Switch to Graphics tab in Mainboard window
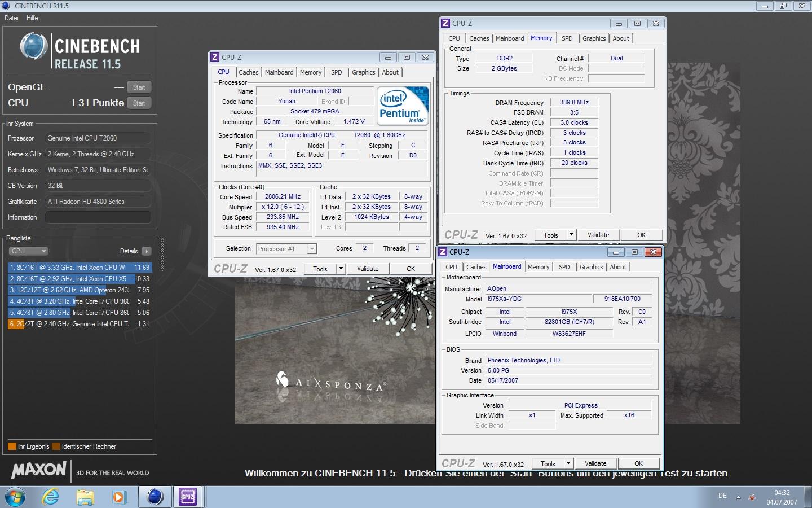Viewport: 812px width, 508px height. 592,267
